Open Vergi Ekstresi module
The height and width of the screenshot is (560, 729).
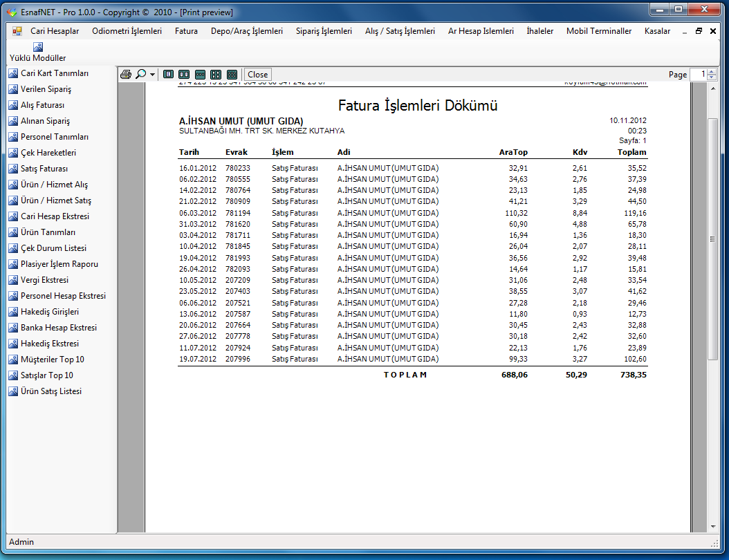point(39,280)
